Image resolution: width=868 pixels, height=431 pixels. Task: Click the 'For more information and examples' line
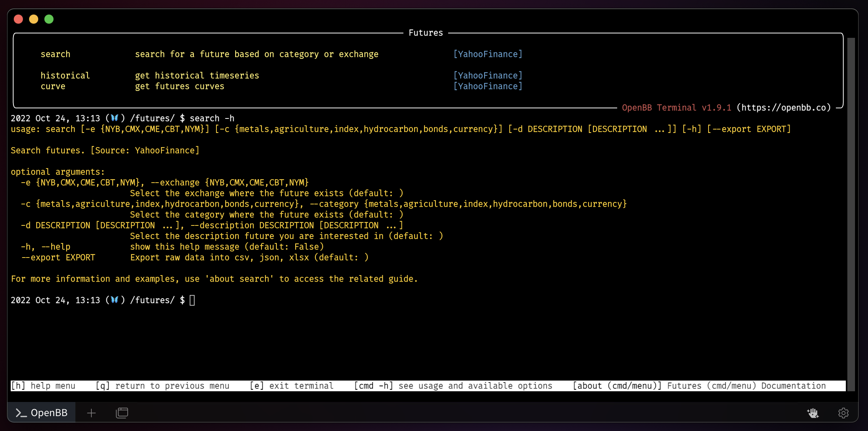point(214,279)
